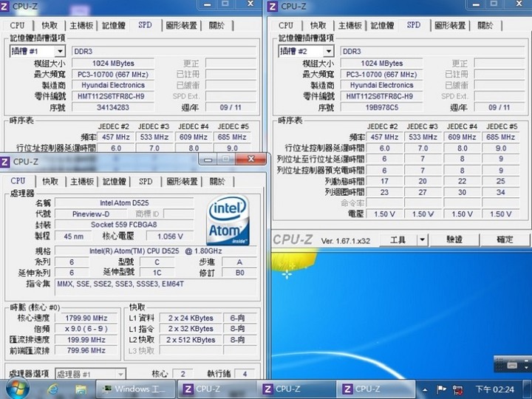Click serial number 34134283 in slot #1 window
This screenshot has width=532, height=399.
coord(113,108)
